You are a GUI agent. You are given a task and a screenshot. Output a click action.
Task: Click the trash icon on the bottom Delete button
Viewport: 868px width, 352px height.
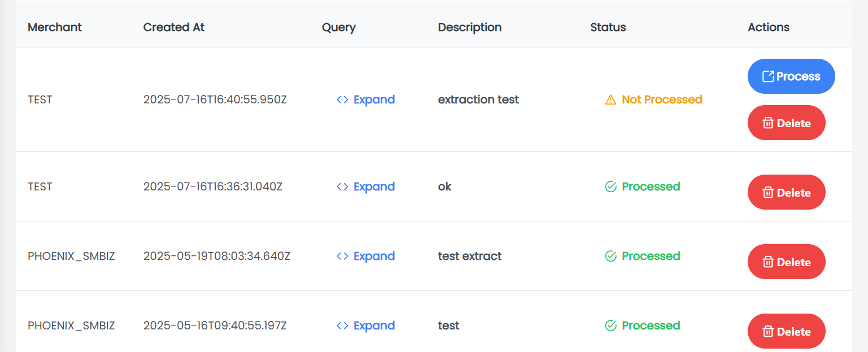pos(769,331)
